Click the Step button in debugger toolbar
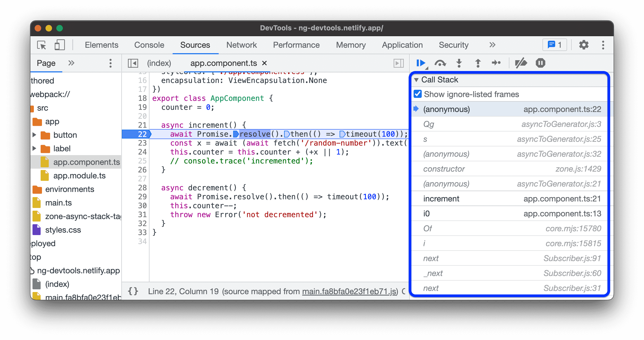The width and height of the screenshot is (644, 340). [x=495, y=63]
